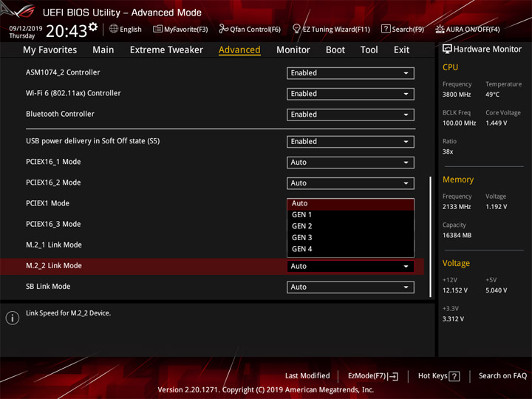532x399 pixels.
Task: Open USB power delivery S5 dropdown
Action: coord(350,141)
